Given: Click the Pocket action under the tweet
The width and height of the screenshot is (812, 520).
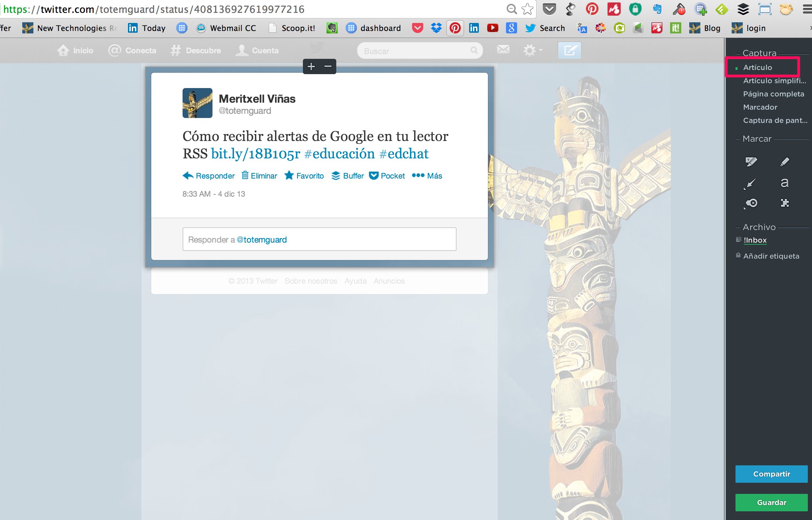Looking at the screenshot, I should 387,176.
